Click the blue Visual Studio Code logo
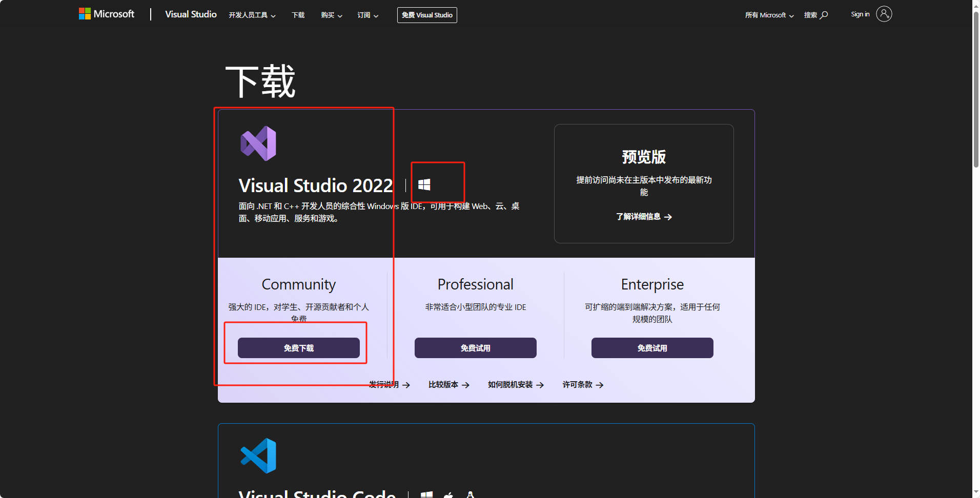 258,455
